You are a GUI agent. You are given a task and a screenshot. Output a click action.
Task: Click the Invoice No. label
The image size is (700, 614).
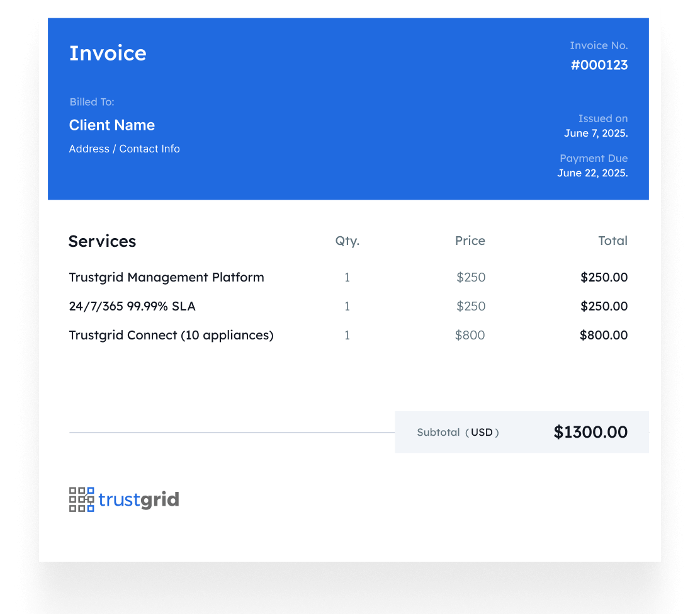tap(599, 45)
